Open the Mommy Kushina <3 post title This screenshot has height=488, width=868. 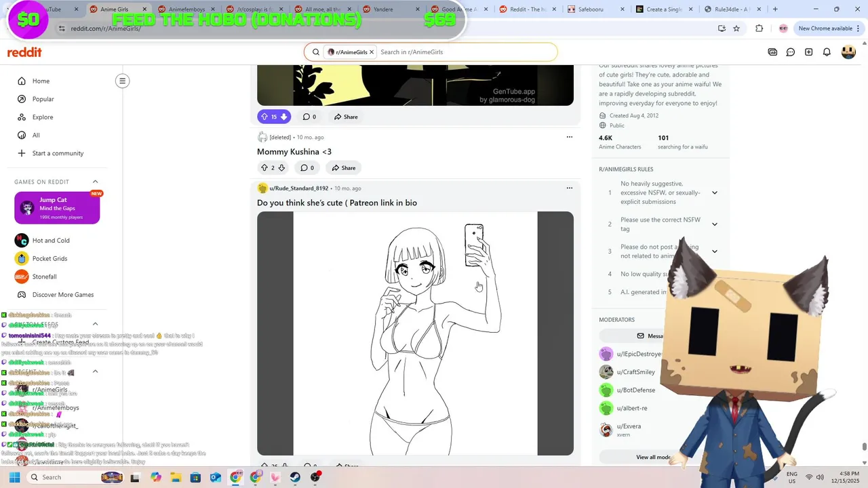coord(294,152)
